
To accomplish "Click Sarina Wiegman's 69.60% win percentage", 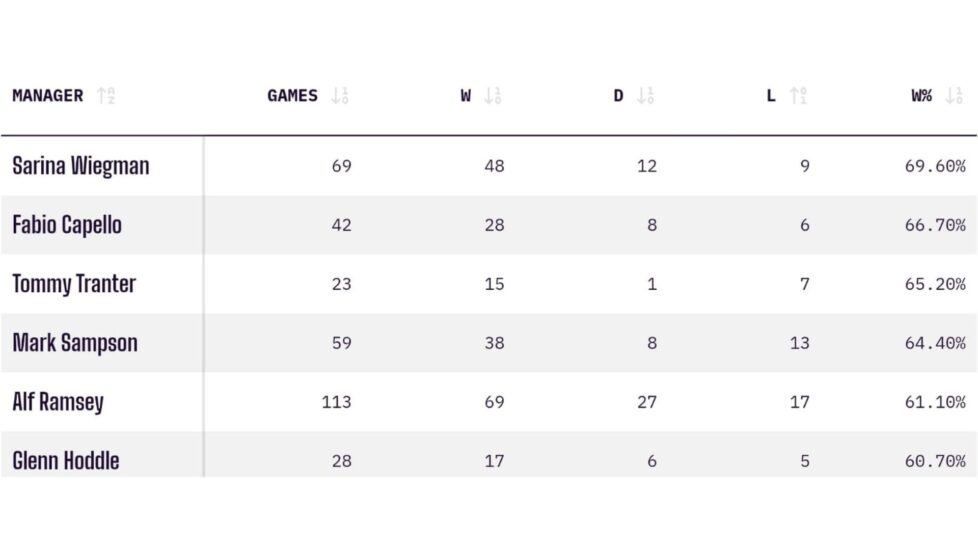I will [x=935, y=166].
